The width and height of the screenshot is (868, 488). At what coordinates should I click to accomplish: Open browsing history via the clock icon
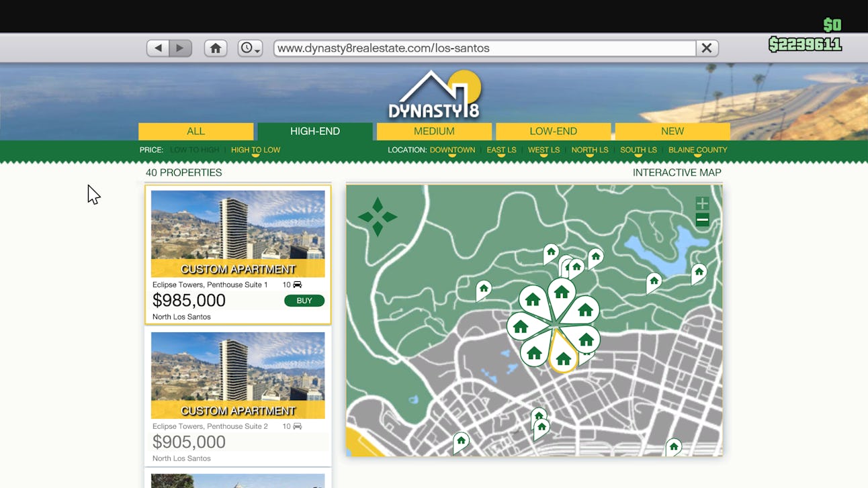[x=249, y=48]
